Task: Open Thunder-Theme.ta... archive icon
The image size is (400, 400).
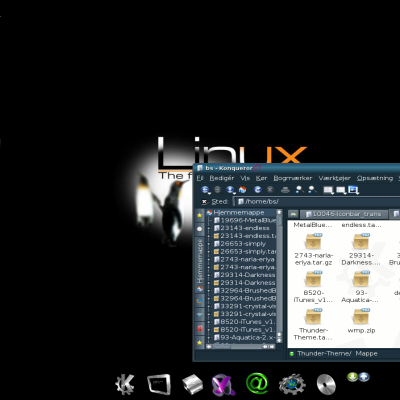Action: [313, 324]
